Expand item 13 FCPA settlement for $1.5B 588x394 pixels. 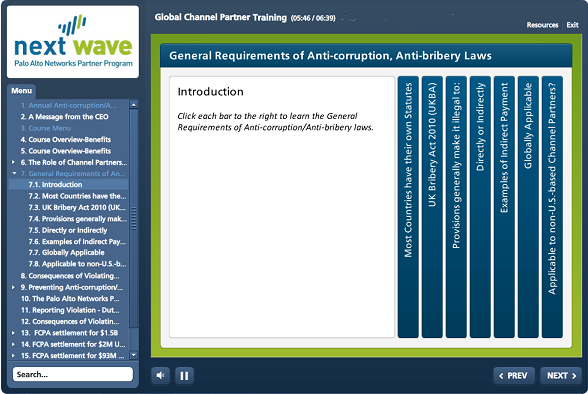tap(14, 333)
